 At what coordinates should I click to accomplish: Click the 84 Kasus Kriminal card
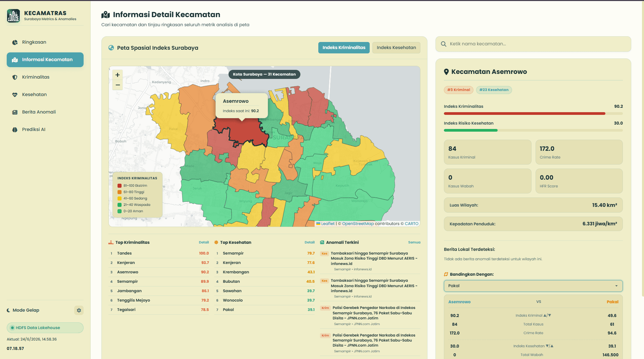[488, 152]
